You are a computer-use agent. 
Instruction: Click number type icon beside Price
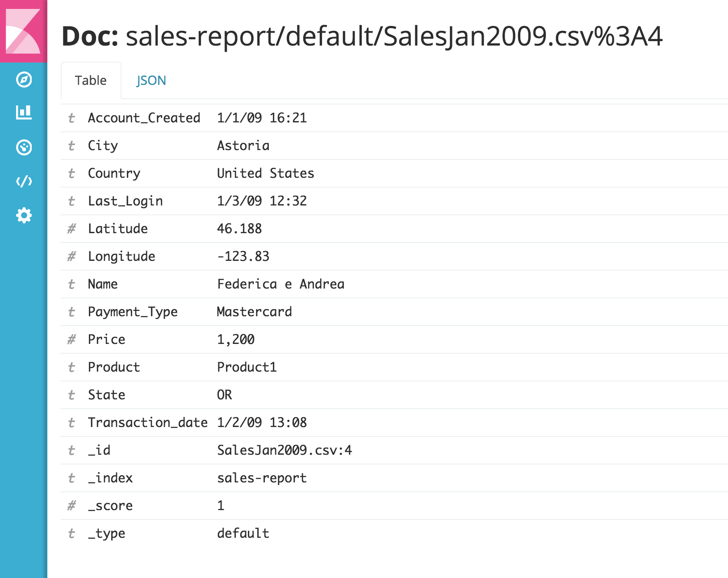pyautogui.click(x=71, y=340)
